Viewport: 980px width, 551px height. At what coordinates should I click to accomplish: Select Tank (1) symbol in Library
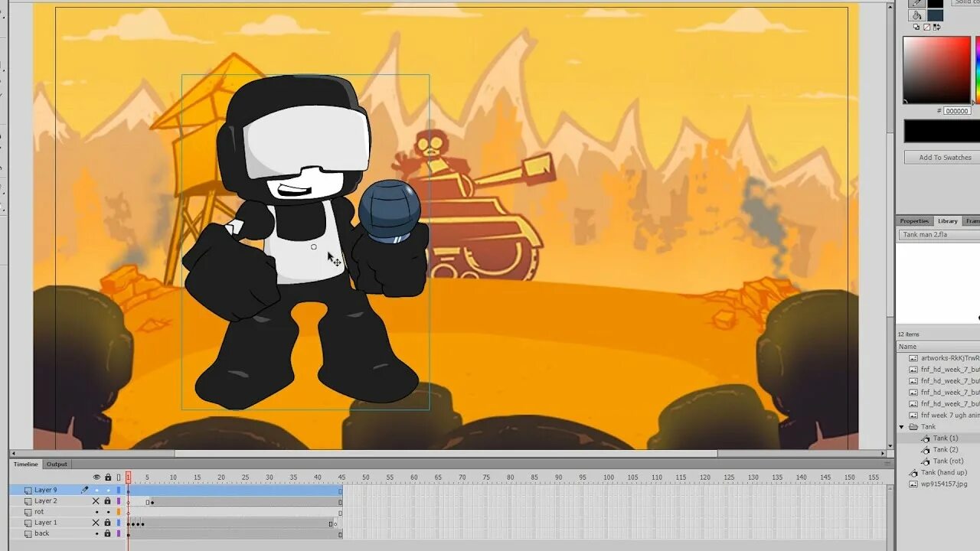point(945,439)
